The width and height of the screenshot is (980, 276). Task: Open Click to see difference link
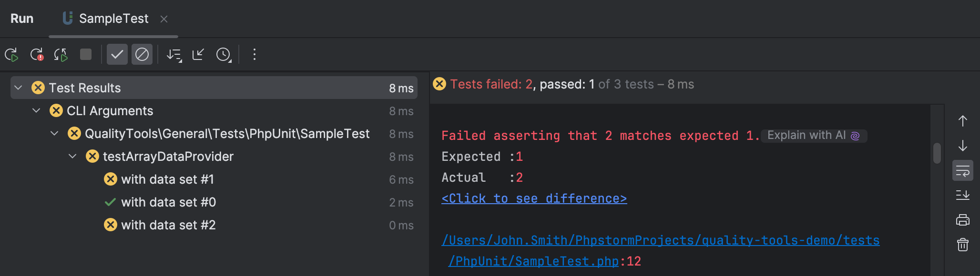tap(534, 198)
